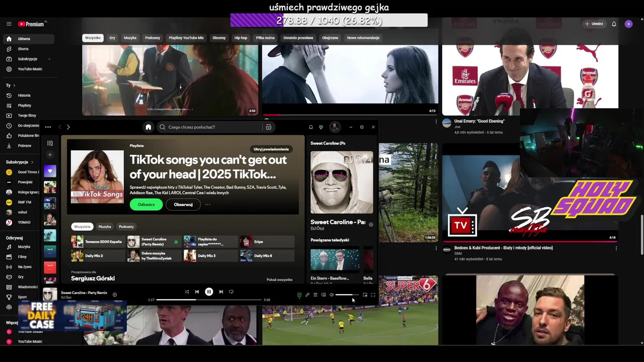Open options menu for Bedoes & Kubi video

[616, 248]
